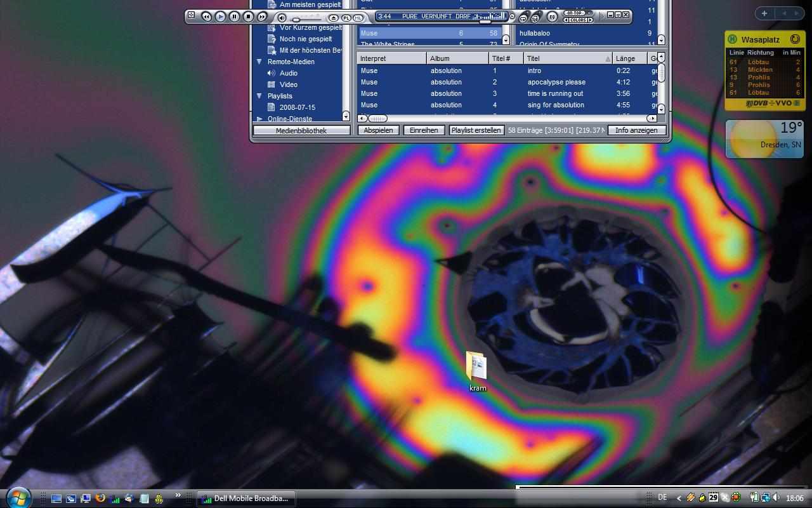
Task: Collapse the Remote-Medien tree node
Action: click(x=259, y=62)
